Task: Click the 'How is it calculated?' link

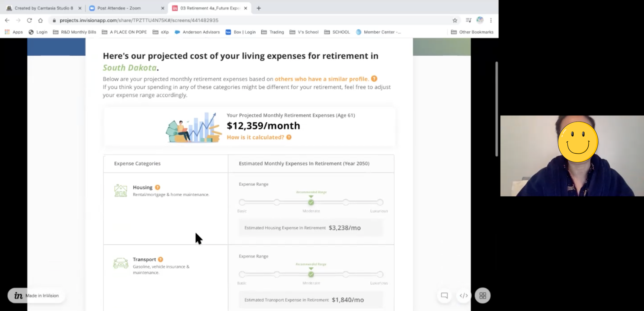Action: tap(255, 137)
